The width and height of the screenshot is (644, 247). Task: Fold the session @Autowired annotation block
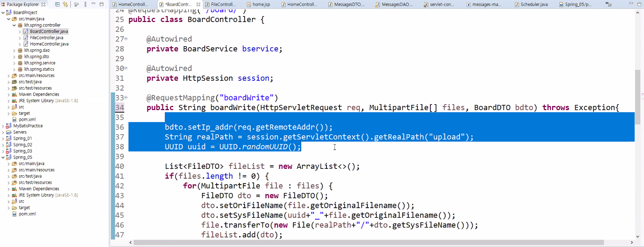pos(125,69)
